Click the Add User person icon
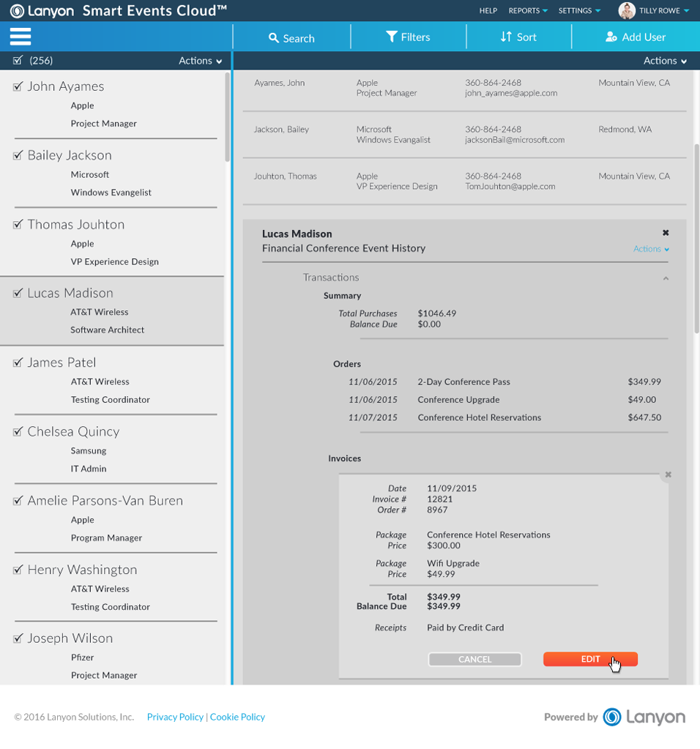Viewport: 700px width, 749px height. [611, 37]
